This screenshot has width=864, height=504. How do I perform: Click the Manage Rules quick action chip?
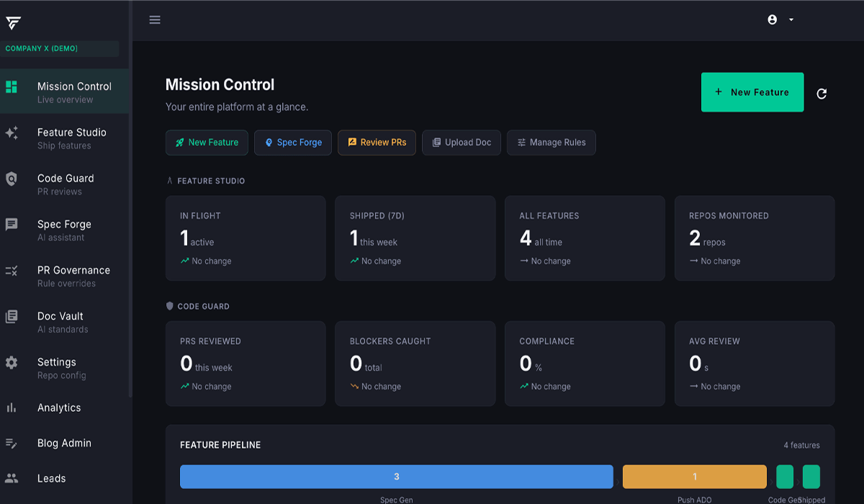[551, 143]
